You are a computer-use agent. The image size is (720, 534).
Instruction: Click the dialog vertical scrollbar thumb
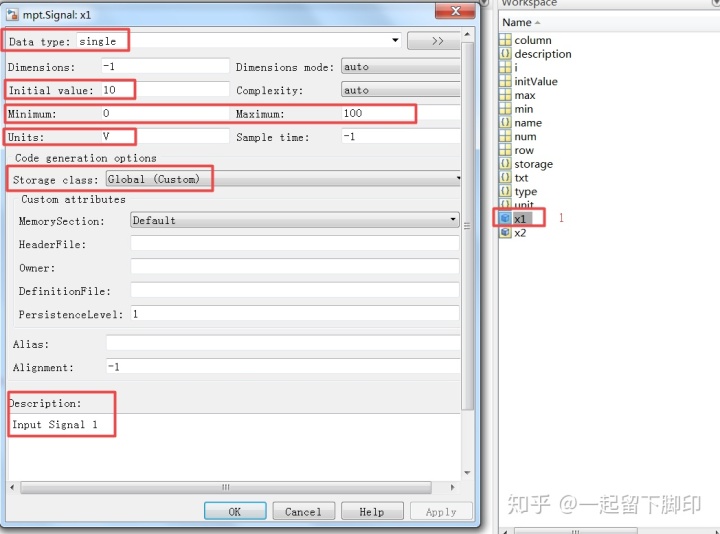(467, 226)
